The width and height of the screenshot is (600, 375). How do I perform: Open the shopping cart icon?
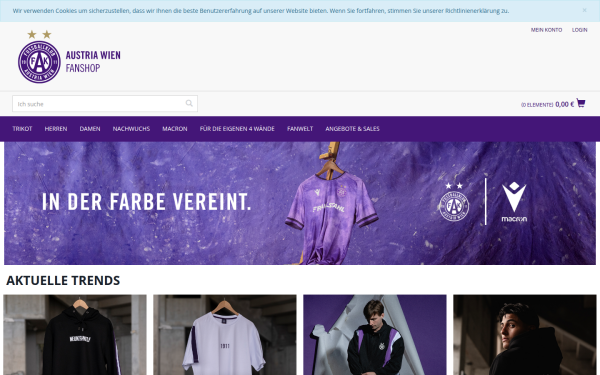(581, 103)
